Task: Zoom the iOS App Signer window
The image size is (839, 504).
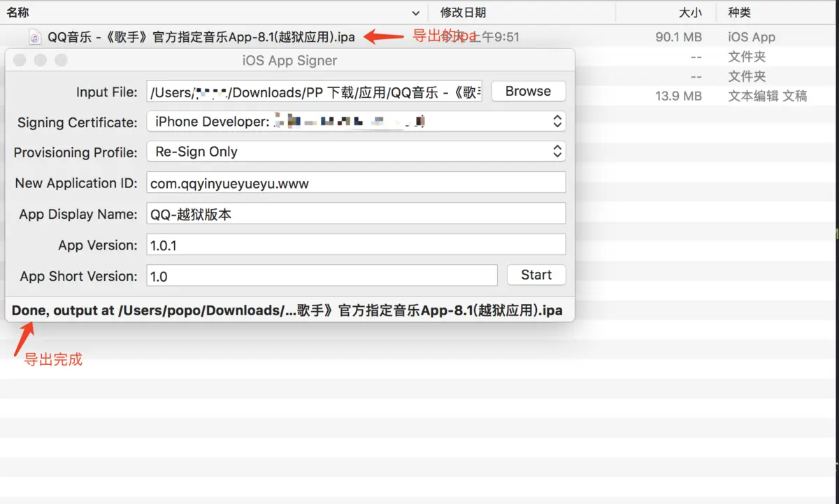Action: [62, 60]
